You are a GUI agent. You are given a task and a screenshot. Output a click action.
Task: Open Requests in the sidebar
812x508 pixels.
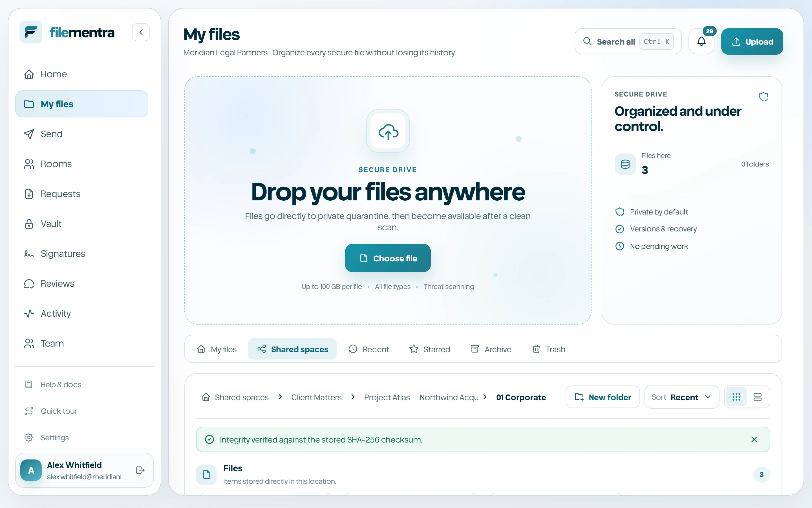[x=81, y=194]
